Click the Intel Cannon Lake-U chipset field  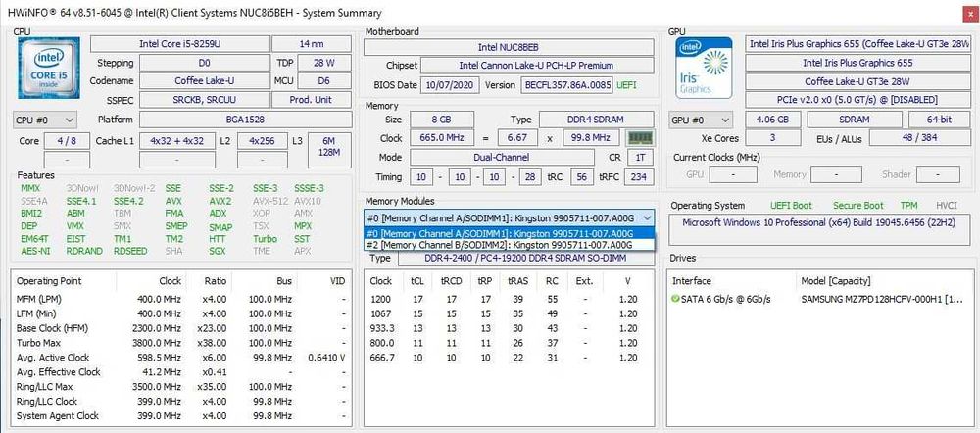point(537,66)
